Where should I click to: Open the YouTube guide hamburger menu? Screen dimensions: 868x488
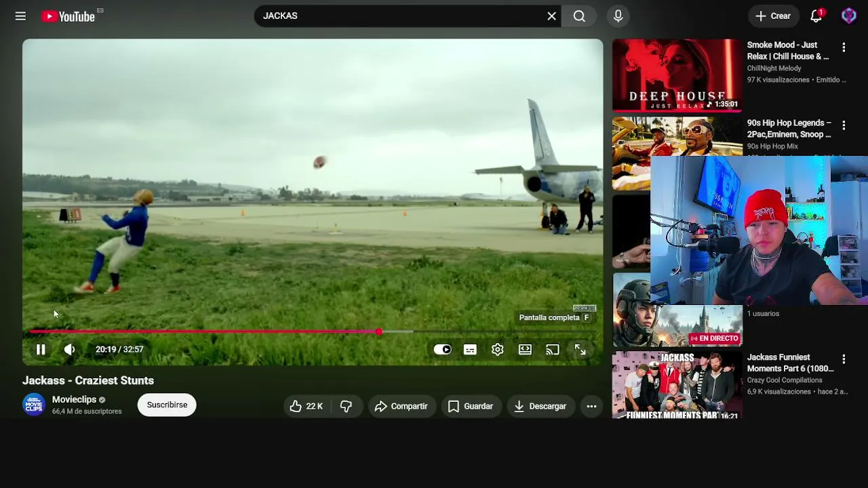pos(20,16)
